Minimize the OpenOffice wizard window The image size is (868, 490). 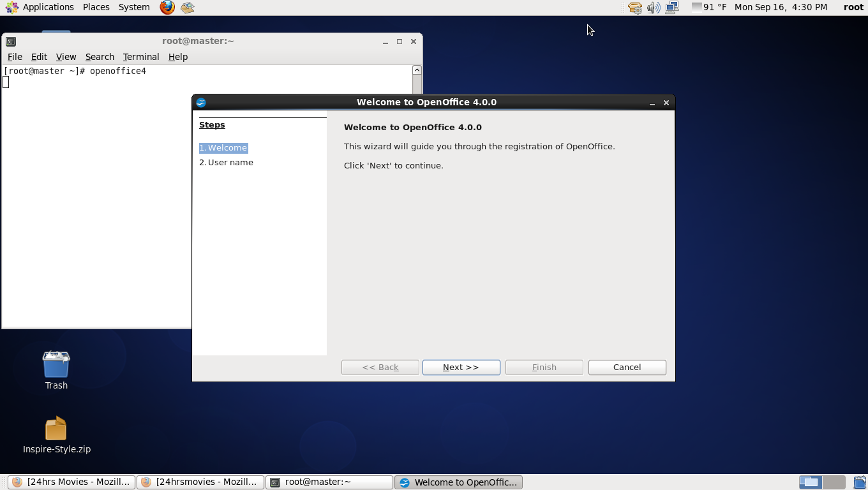point(652,103)
